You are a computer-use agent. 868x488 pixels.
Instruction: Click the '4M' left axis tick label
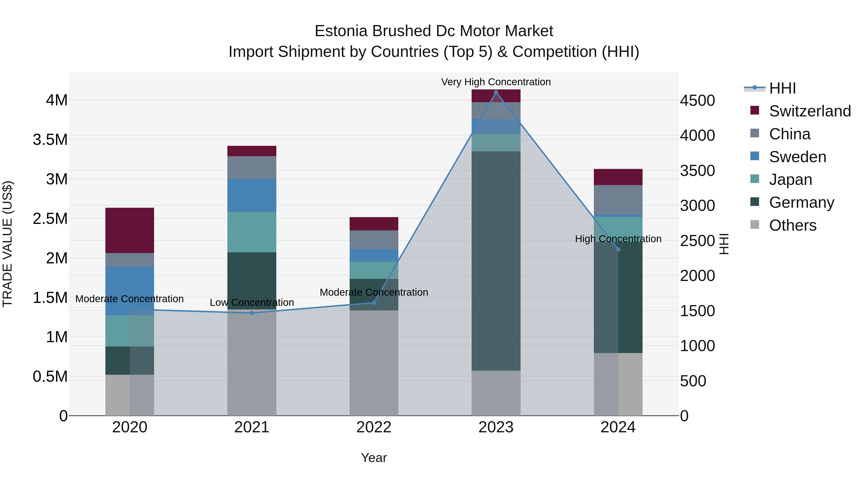pos(57,100)
